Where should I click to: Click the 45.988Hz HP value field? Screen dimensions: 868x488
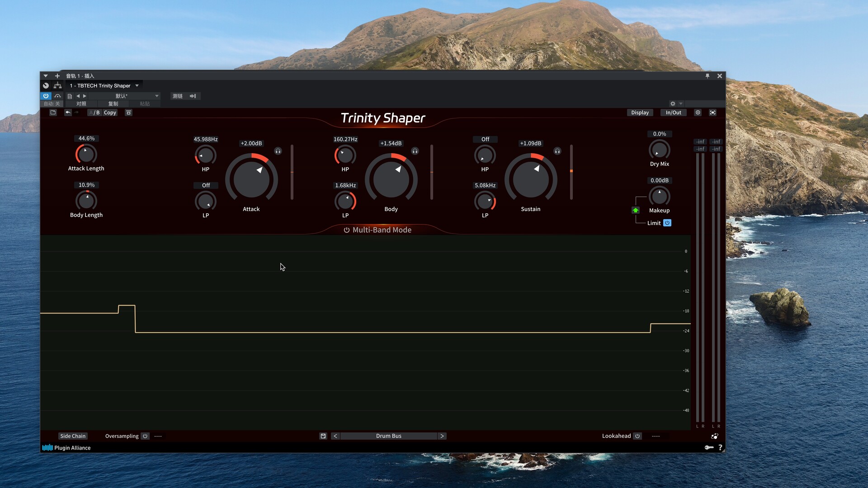[x=206, y=139]
